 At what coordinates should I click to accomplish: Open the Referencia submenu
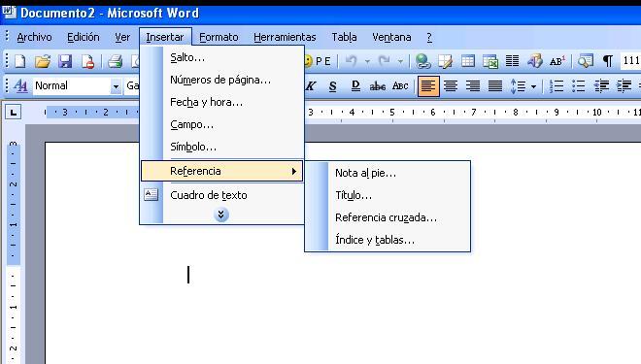(221, 171)
